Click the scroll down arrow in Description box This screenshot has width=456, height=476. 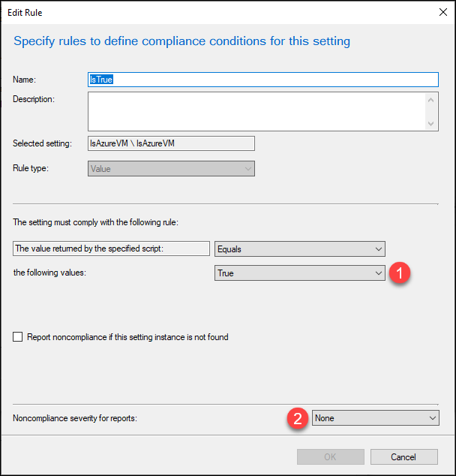point(430,123)
